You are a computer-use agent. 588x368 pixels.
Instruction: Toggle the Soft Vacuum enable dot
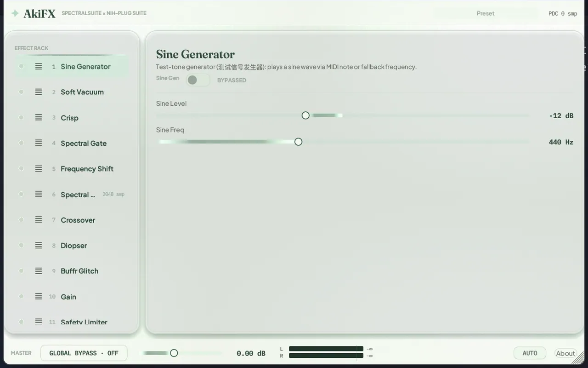(x=21, y=92)
